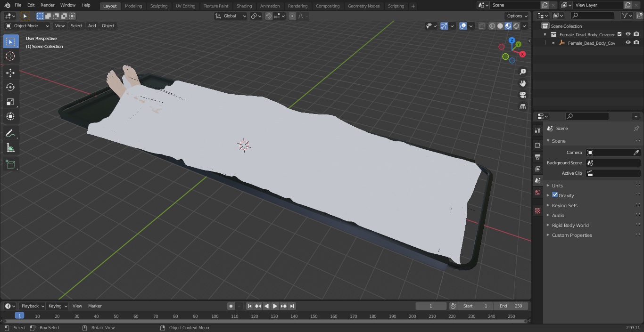
Task: Select the Select Box tool
Action: point(10,41)
